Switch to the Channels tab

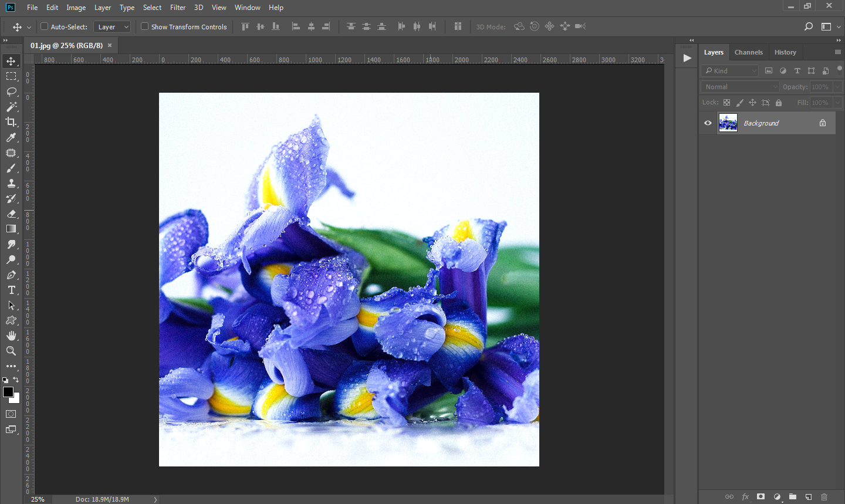coord(748,52)
